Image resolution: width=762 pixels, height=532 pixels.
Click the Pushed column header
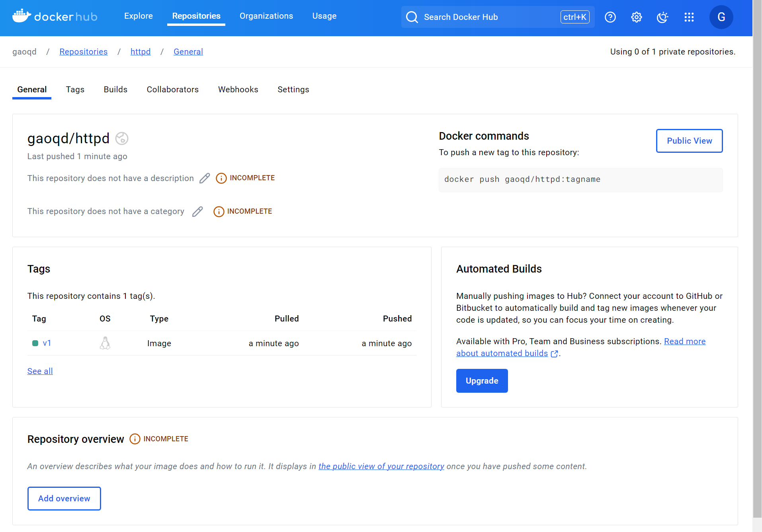[397, 319]
